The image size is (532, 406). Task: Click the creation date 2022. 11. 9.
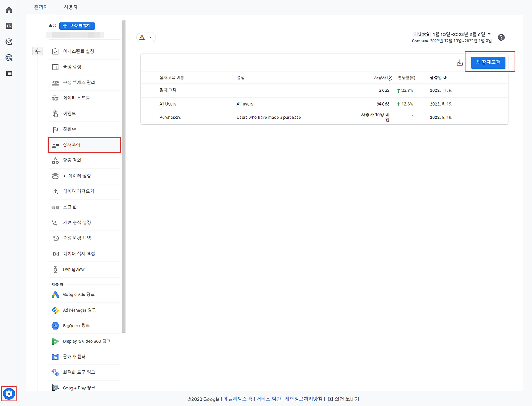(x=441, y=90)
